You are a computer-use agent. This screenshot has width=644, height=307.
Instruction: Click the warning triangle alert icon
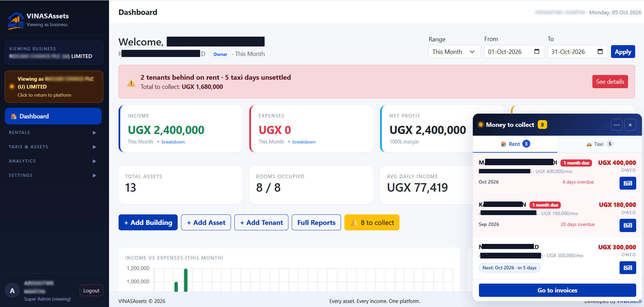point(131,83)
